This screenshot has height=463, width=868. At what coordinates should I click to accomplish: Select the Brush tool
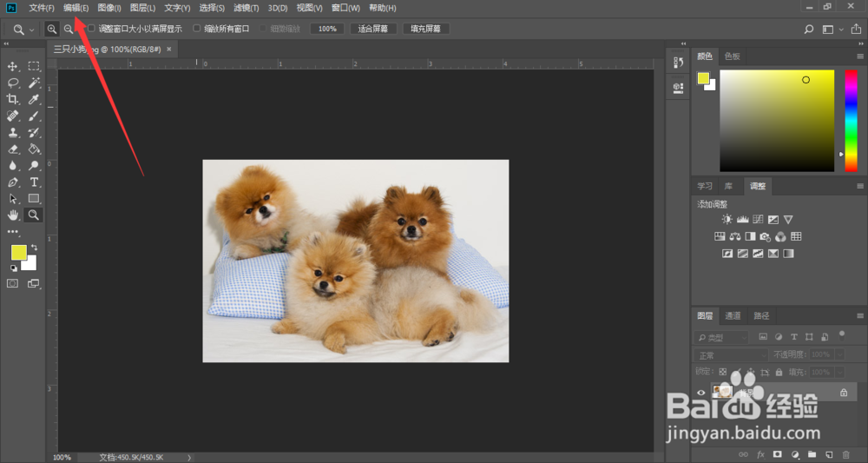pos(34,116)
